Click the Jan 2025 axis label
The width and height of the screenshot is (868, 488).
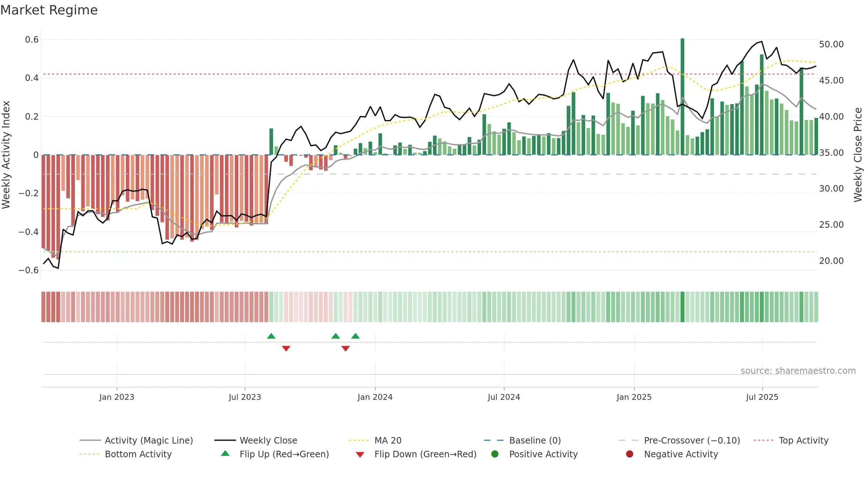click(x=634, y=397)
